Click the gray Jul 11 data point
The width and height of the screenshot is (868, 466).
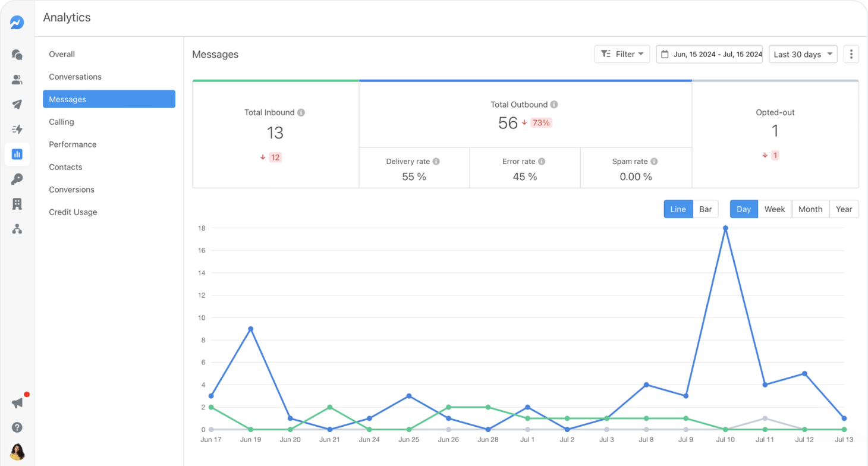(x=765, y=418)
